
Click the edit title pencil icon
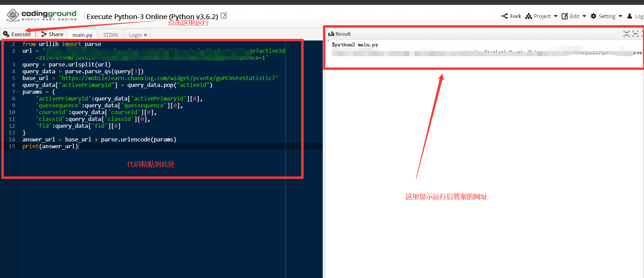(x=224, y=16)
